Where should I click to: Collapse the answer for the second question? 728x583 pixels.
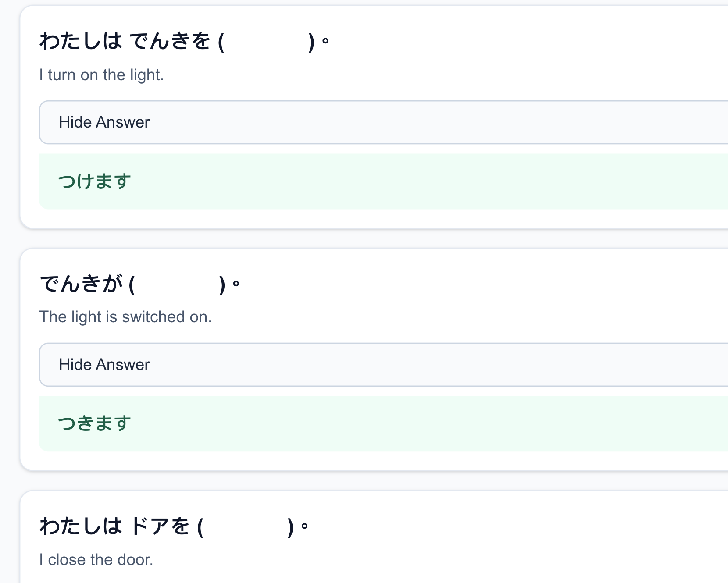click(x=104, y=364)
